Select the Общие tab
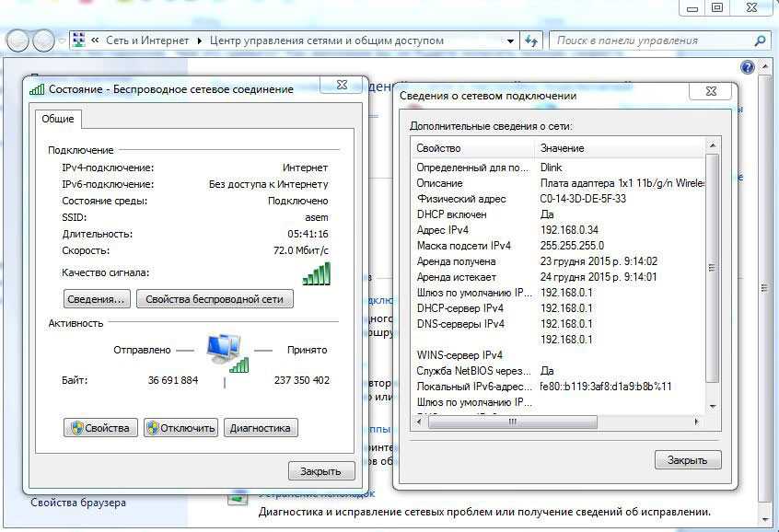 59,119
